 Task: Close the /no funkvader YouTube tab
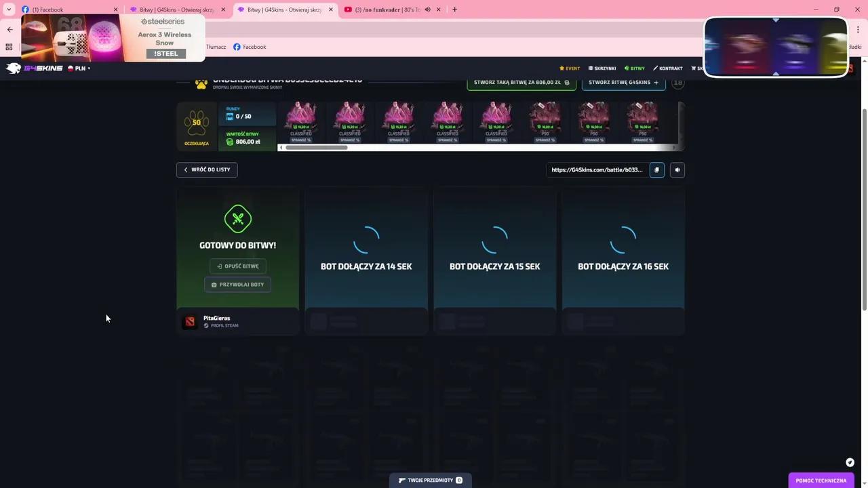click(x=438, y=9)
